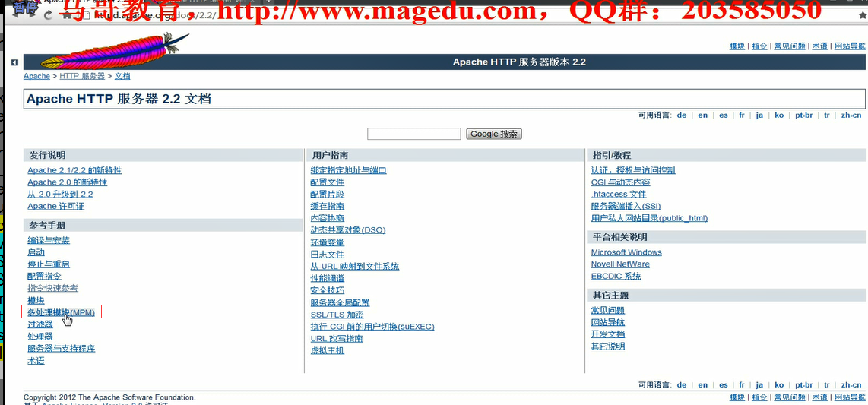The image size is (868, 405).
Task: Switch language to ko in top language row
Action: click(x=779, y=115)
